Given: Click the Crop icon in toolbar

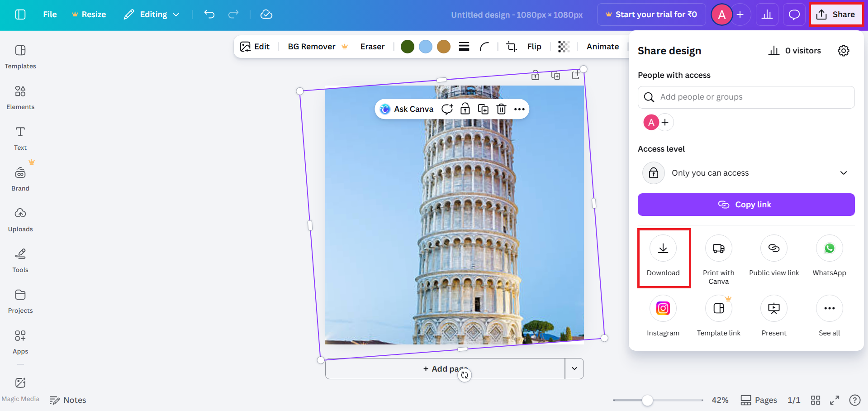Looking at the screenshot, I should (511, 46).
